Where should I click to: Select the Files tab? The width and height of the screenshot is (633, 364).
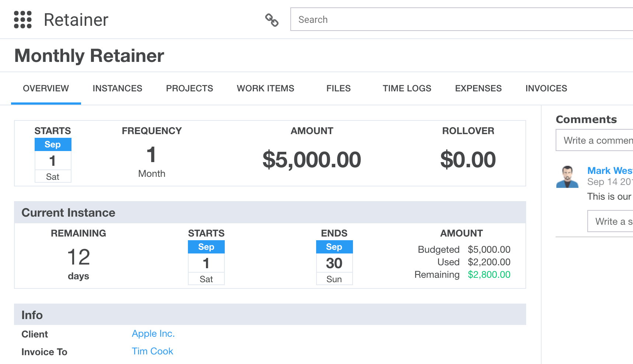pos(338,88)
